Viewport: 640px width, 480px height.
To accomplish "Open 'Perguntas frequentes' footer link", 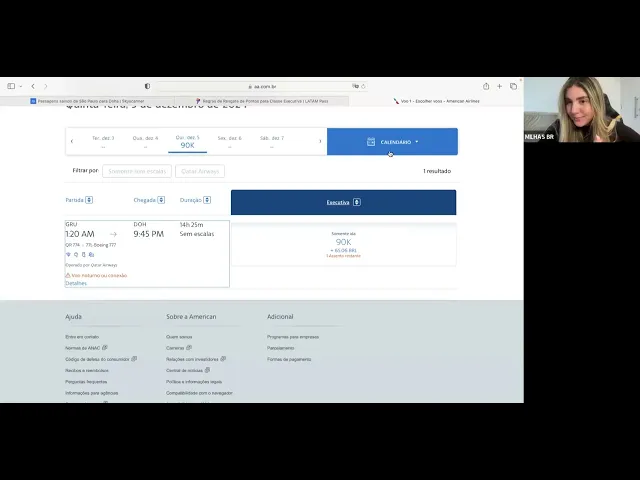I will click(86, 382).
